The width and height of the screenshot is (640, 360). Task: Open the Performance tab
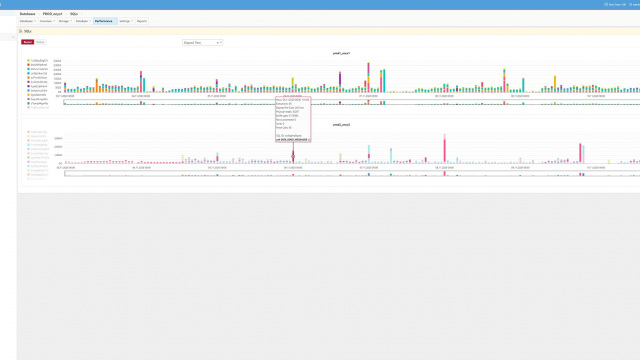105,21
